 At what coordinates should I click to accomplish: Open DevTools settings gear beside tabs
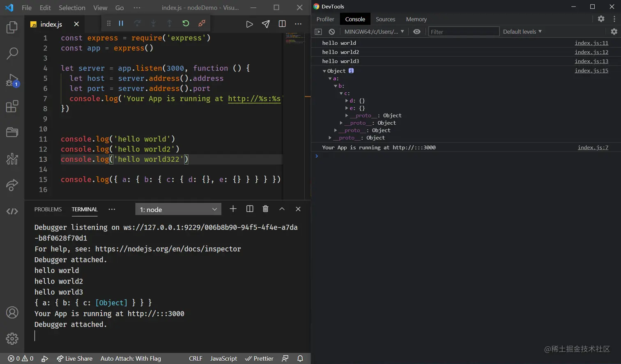point(601,19)
